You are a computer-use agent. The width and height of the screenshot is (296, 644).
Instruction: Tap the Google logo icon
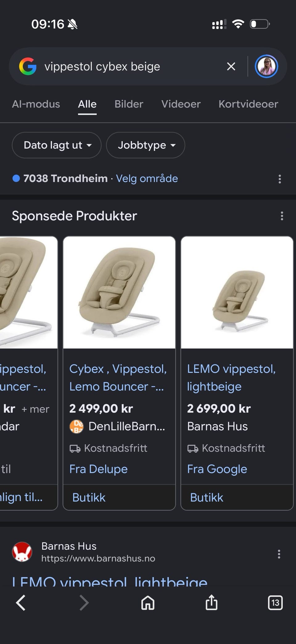tap(28, 66)
